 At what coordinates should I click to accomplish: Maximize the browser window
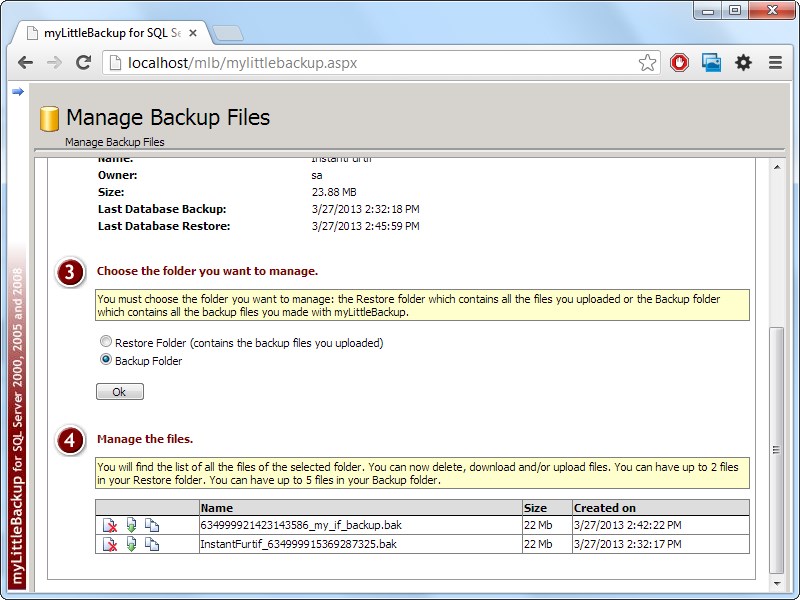735,10
